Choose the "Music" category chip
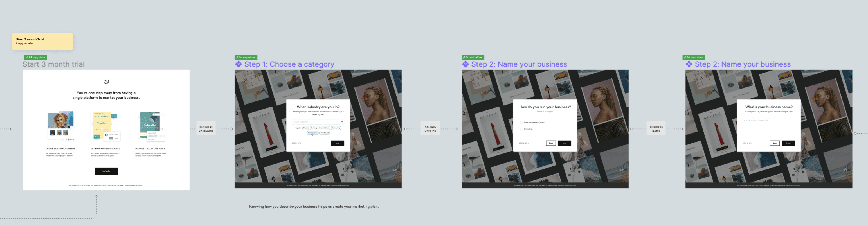868x226 pixels. (x=305, y=128)
